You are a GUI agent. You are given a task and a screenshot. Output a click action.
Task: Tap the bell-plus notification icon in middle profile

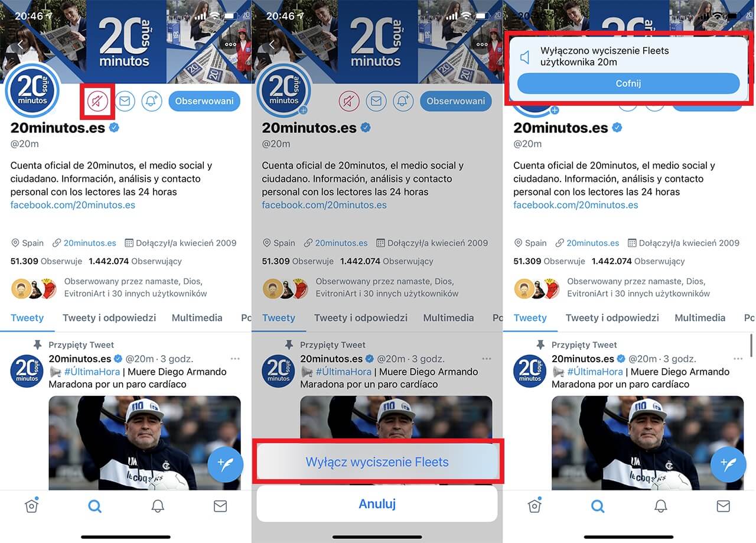point(403,101)
